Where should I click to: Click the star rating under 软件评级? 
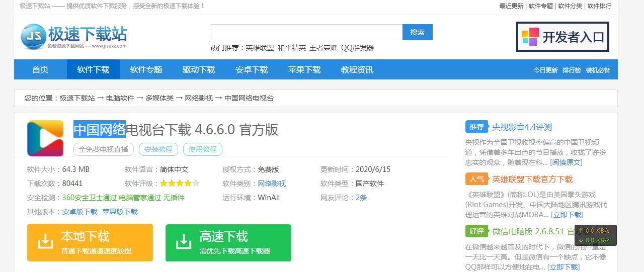[180, 184]
